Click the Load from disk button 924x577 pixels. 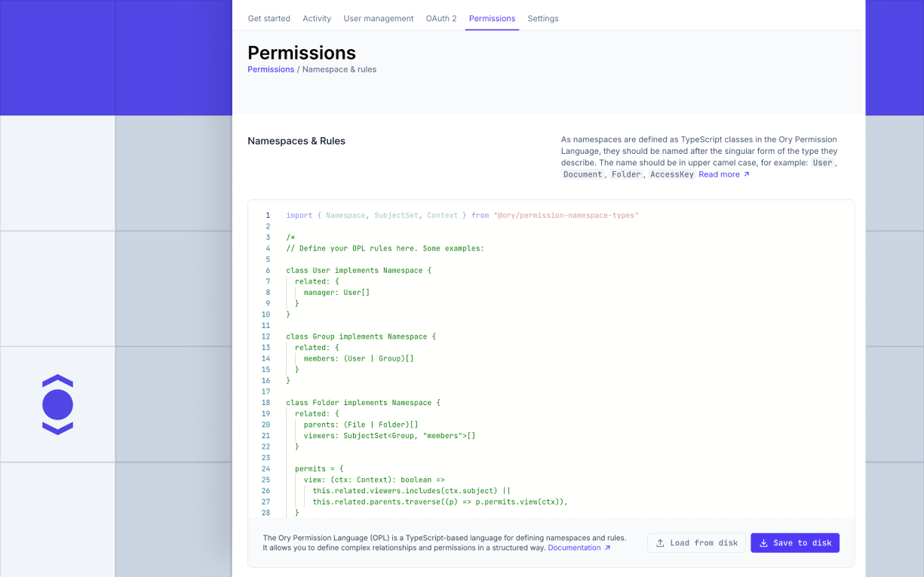coord(696,543)
